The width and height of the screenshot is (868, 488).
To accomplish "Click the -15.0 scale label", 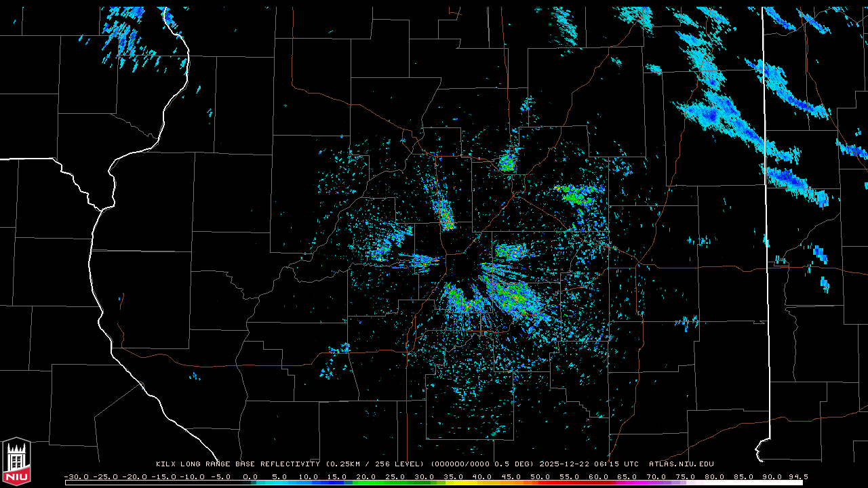I will click(x=164, y=476).
